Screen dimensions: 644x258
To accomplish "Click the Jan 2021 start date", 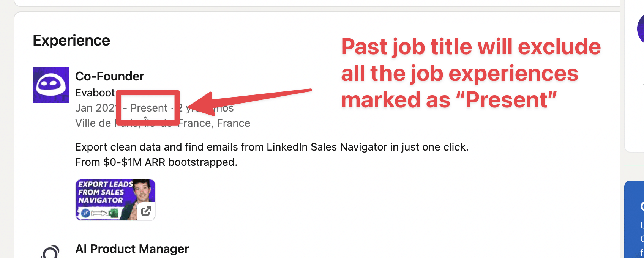I will pos(94,108).
